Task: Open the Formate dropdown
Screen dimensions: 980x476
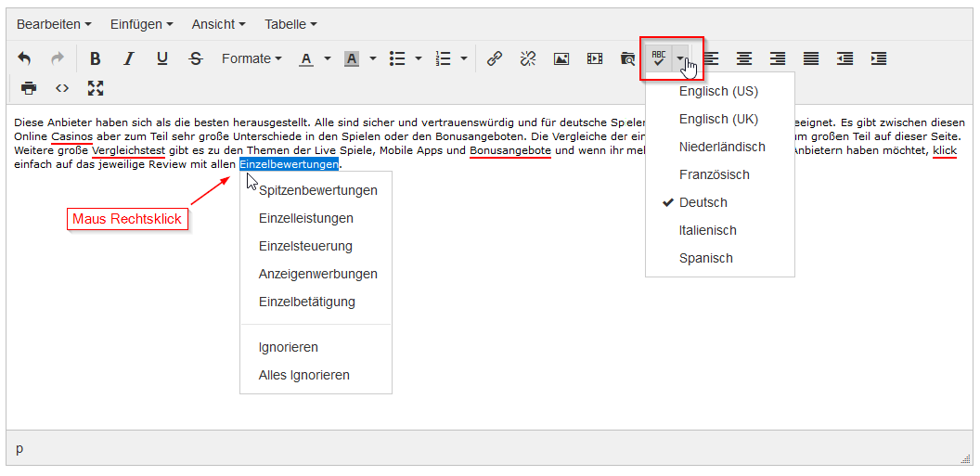Action: (x=251, y=58)
